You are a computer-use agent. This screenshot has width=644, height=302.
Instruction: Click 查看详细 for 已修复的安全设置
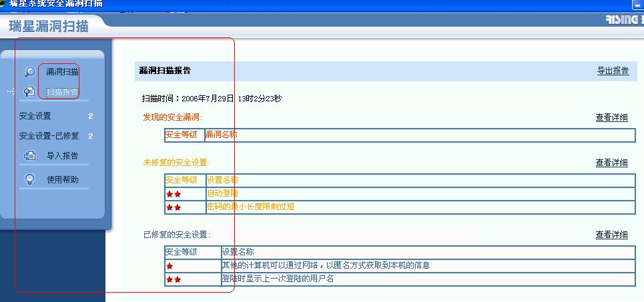(x=611, y=235)
